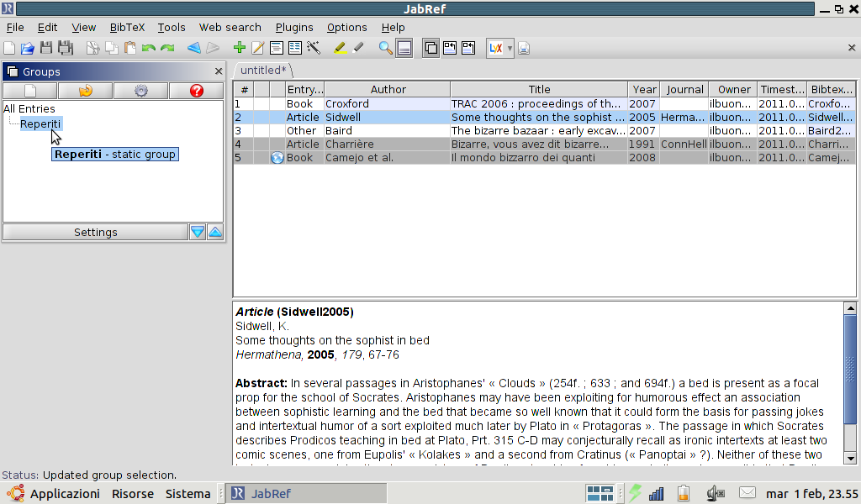
Task: Open the Sistema menu in the panel
Action: (x=188, y=494)
